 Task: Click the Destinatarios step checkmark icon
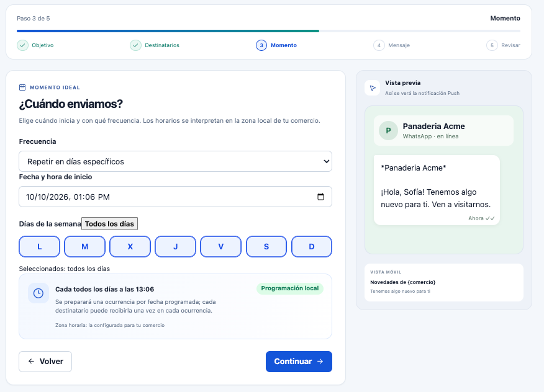135,45
